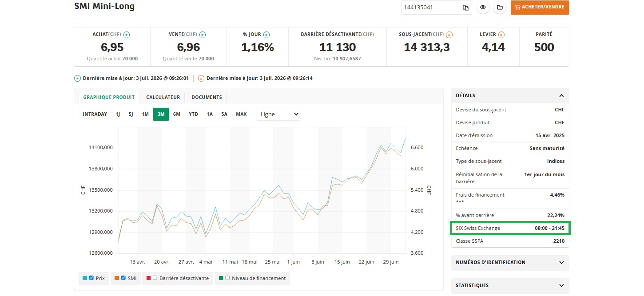The width and height of the screenshot is (644, 296).
Task: Click the levier value 4,14
Action: pos(493,47)
